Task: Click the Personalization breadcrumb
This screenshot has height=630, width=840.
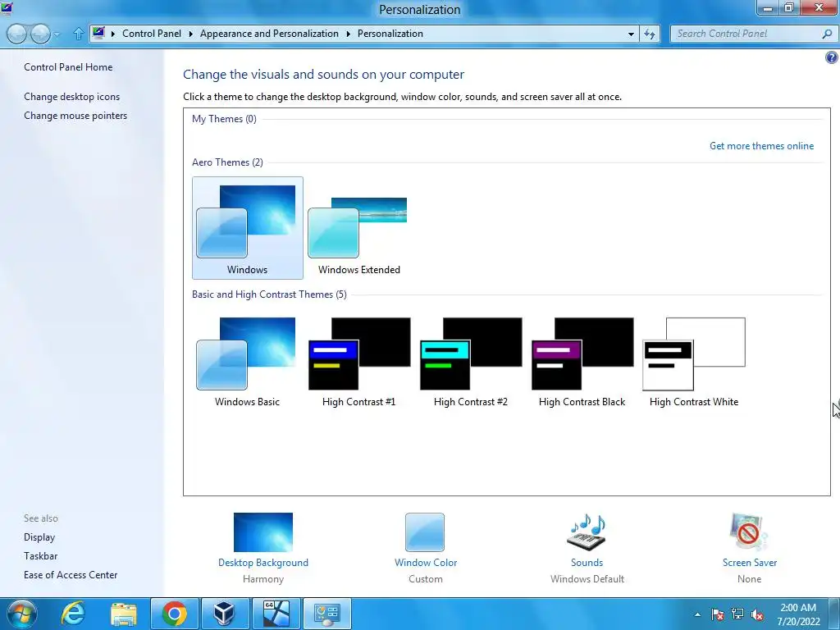Action: pos(390,33)
